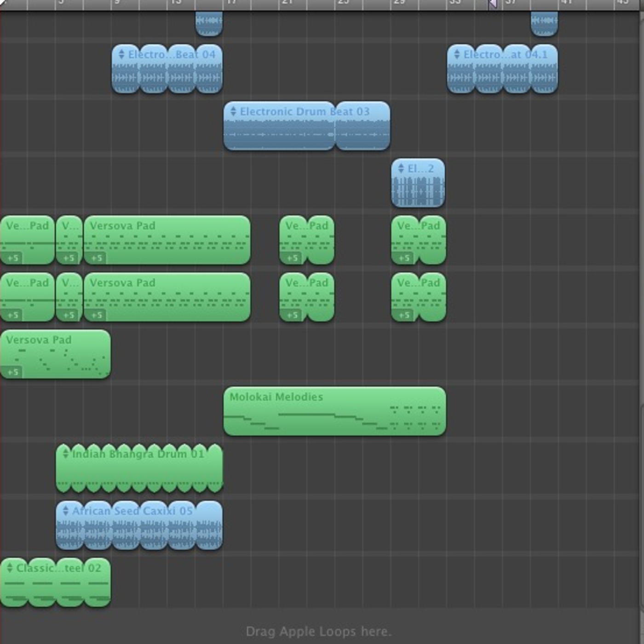Click the arrows icon on African Seed Caxixi 05

[x=65, y=511]
